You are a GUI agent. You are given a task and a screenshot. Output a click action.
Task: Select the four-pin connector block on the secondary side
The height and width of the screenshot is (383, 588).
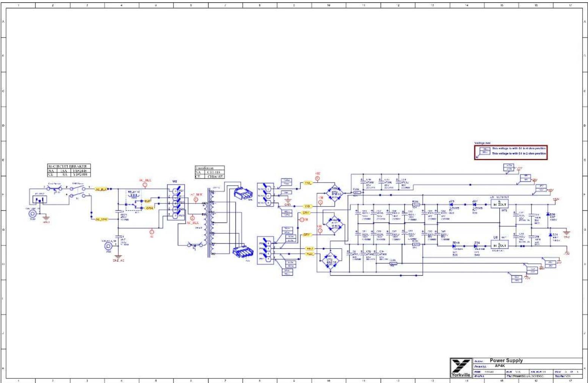(x=265, y=251)
